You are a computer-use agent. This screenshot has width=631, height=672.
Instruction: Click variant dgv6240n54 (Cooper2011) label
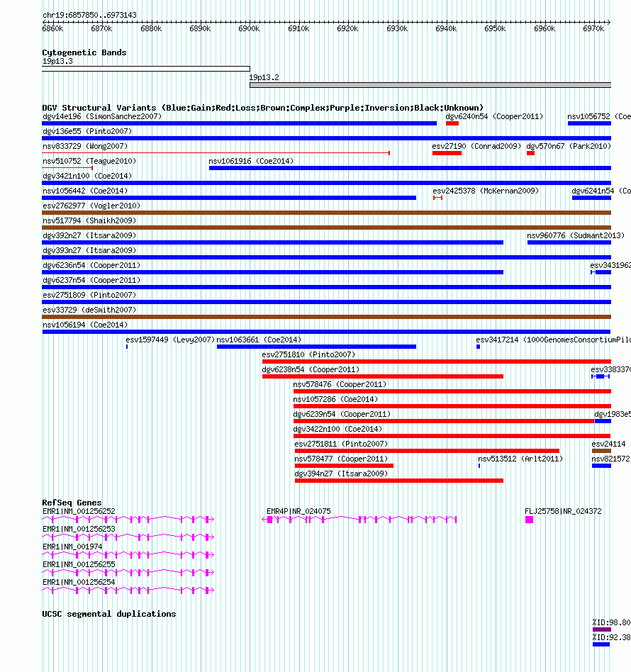(494, 116)
